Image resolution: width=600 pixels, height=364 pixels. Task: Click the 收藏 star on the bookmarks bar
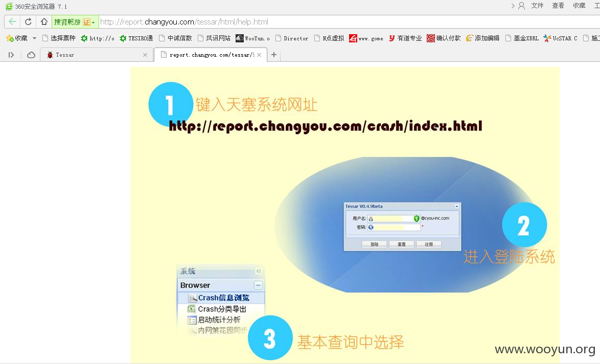[17, 38]
